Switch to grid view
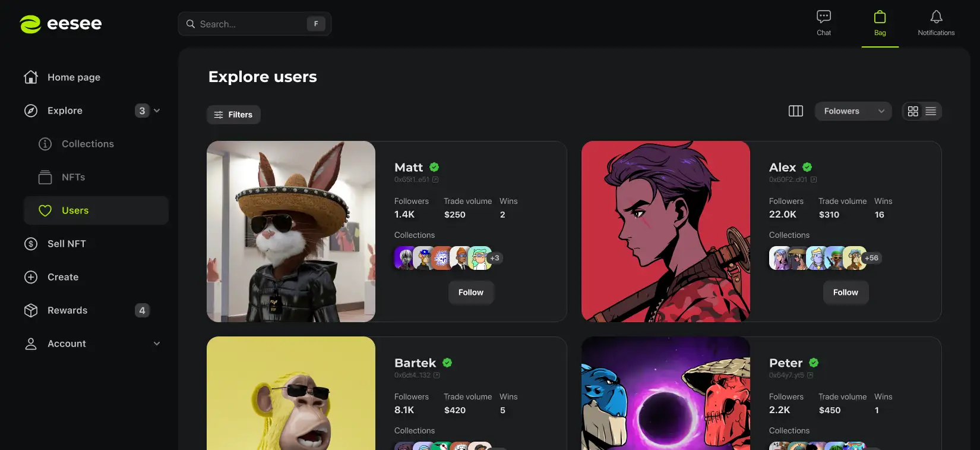Viewport: 980px width, 450px height. (x=913, y=111)
